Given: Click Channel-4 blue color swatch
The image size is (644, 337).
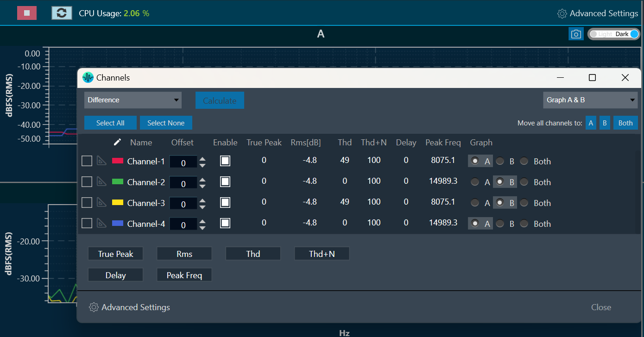Looking at the screenshot, I should point(118,224).
